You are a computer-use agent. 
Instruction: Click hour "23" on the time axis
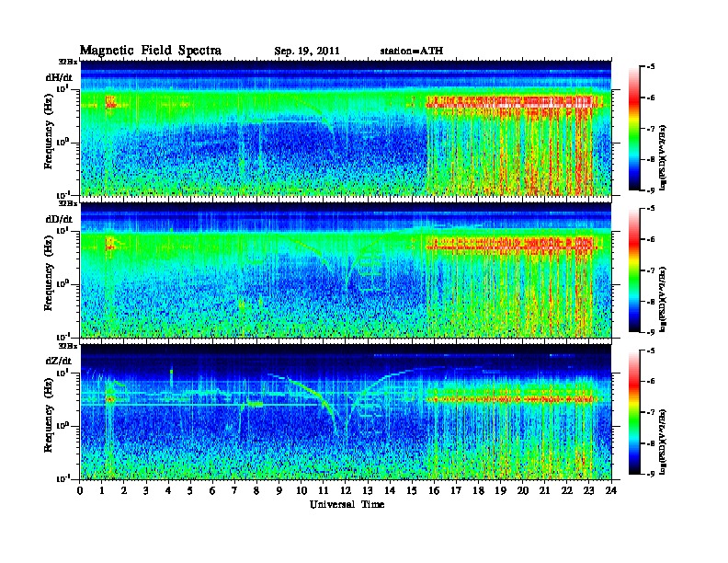588,491
